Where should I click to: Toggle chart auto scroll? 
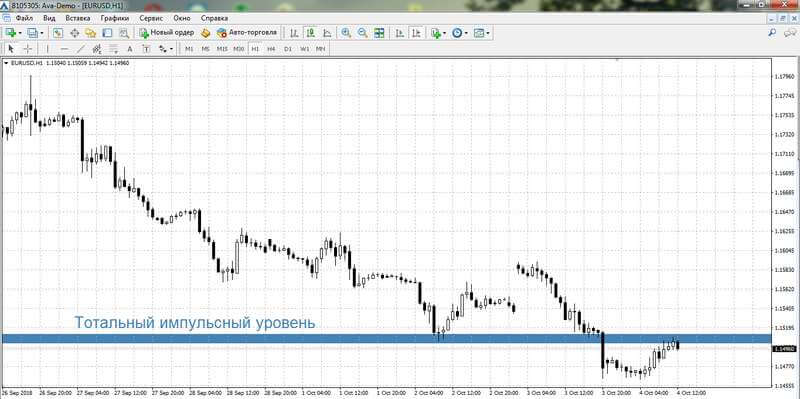click(400, 33)
